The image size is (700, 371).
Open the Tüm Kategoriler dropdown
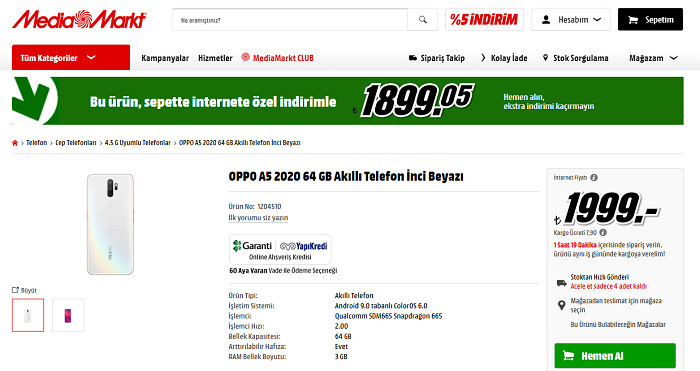(x=71, y=58)
